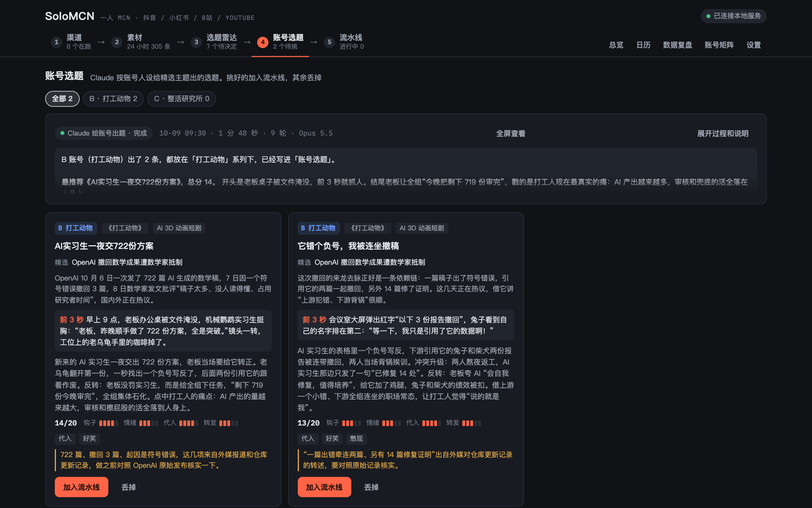Image resolution: width=812 pixels, height=508 pixels.
Task: Click the SoloMCN logo title
Action: coord(70,16)
